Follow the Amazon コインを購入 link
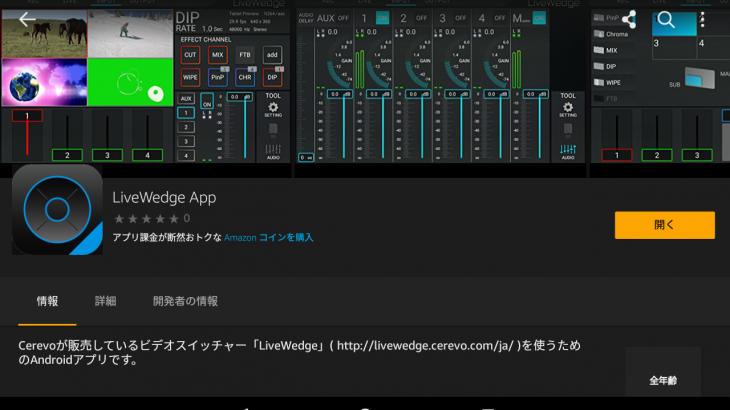This screenshot has height=410, width=730. pyautogui.click(x=269, y=237)
